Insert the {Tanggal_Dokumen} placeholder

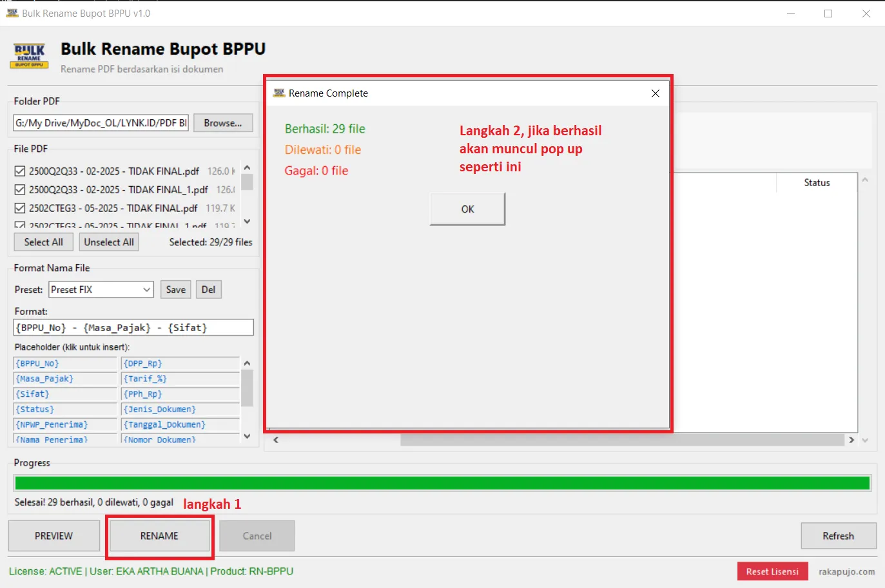(180, 425)
